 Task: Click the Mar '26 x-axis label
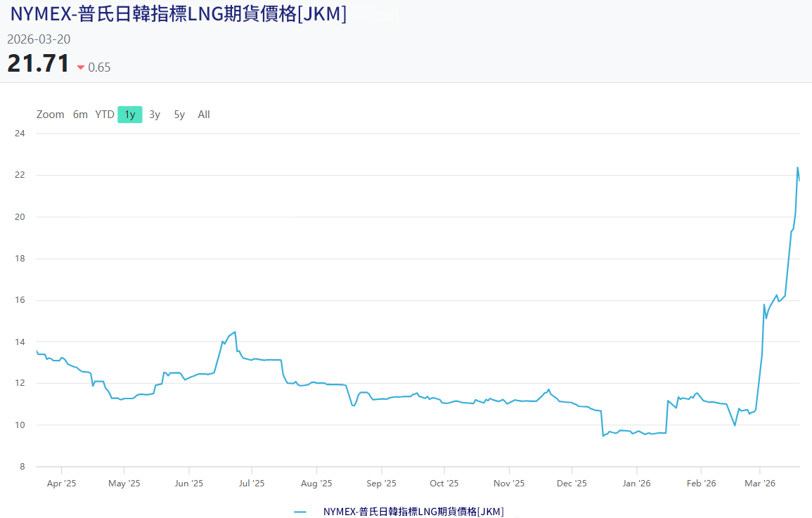[760, 484]
